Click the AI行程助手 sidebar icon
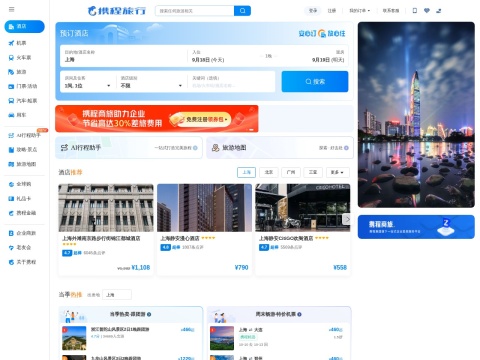The height and width of the screenshot is (360, 480). [x=11, y=135]
